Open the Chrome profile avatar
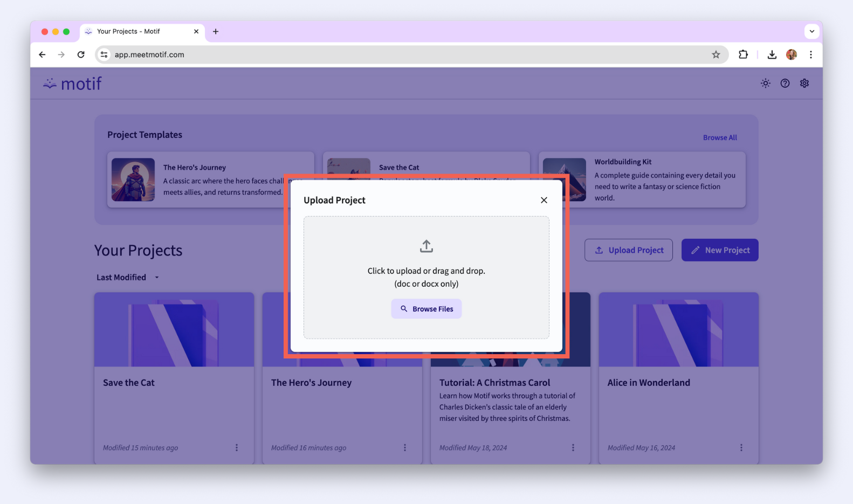Viewport: 853px width, 504px height. (x=791, y=54)
